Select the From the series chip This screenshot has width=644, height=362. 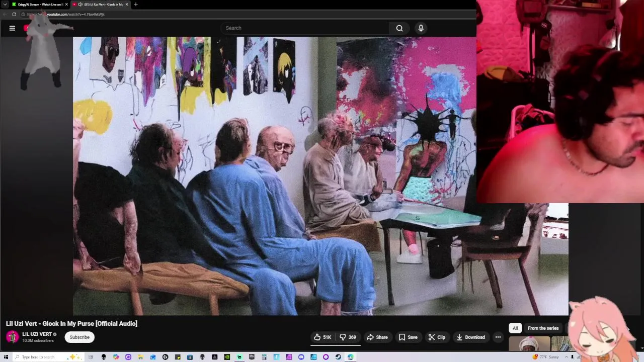(543, 328)
